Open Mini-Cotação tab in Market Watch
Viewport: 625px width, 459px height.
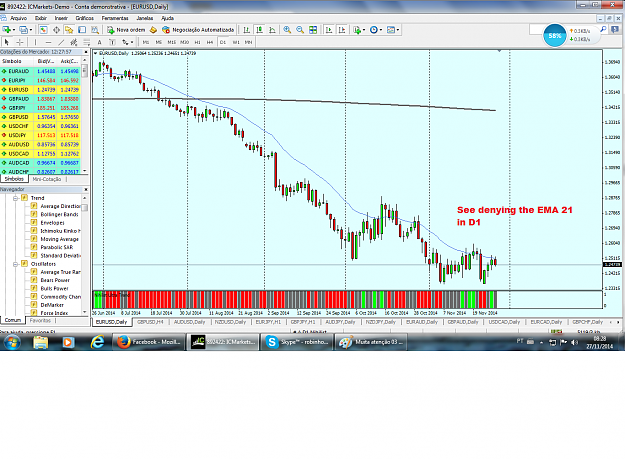pos(47,179)
